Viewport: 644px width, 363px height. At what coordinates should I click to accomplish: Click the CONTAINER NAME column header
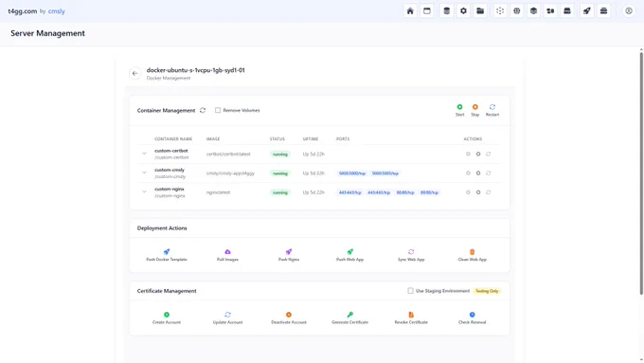tap(173, 139)
